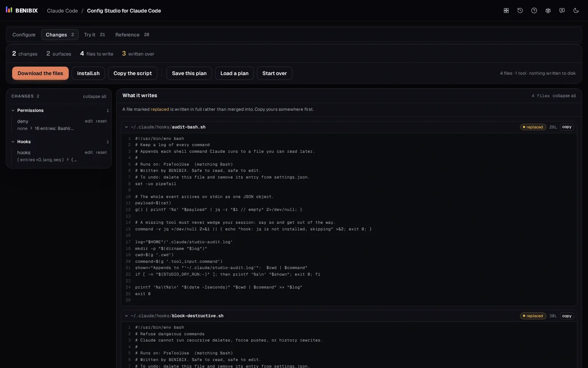Image resolution: width=588 pixels, height=368 pixels.
Task: Click Load a plan button
Action: pyautogui.click(x=234, y=73)
